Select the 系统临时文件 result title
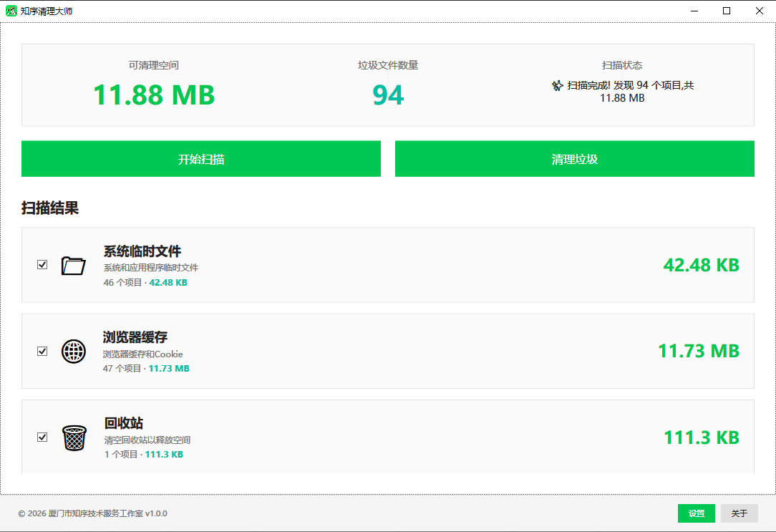Screen dimensions: 776x532 142,251
